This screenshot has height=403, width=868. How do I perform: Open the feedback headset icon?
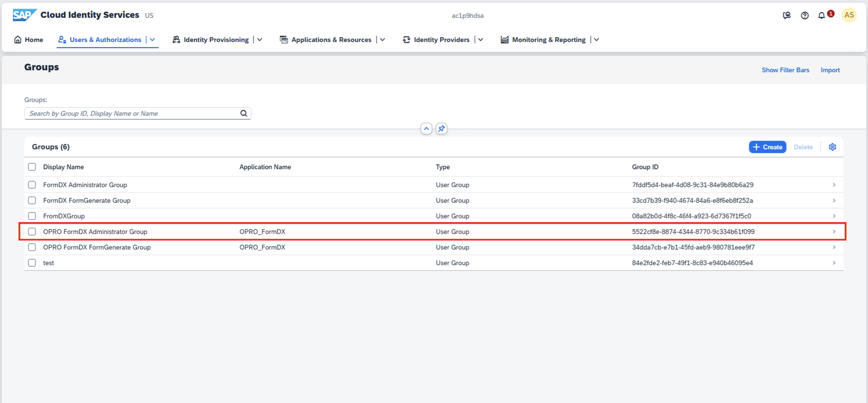tap(787, 15)
